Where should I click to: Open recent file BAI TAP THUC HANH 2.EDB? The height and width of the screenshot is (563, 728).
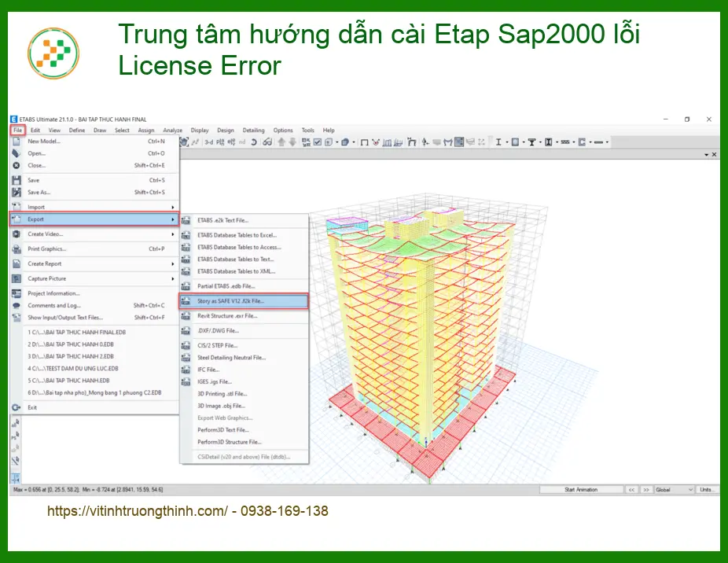(94, 357)
